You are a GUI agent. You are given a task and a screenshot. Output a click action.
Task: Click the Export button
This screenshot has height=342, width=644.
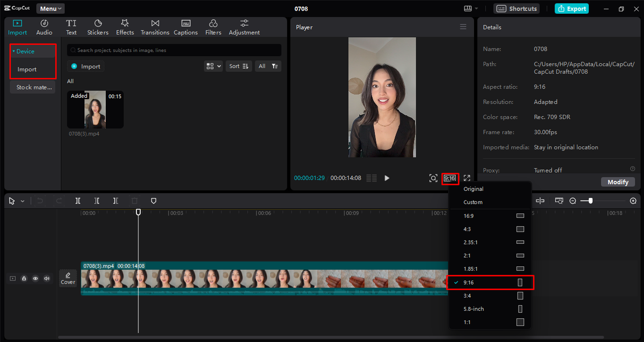coord(572,9)
